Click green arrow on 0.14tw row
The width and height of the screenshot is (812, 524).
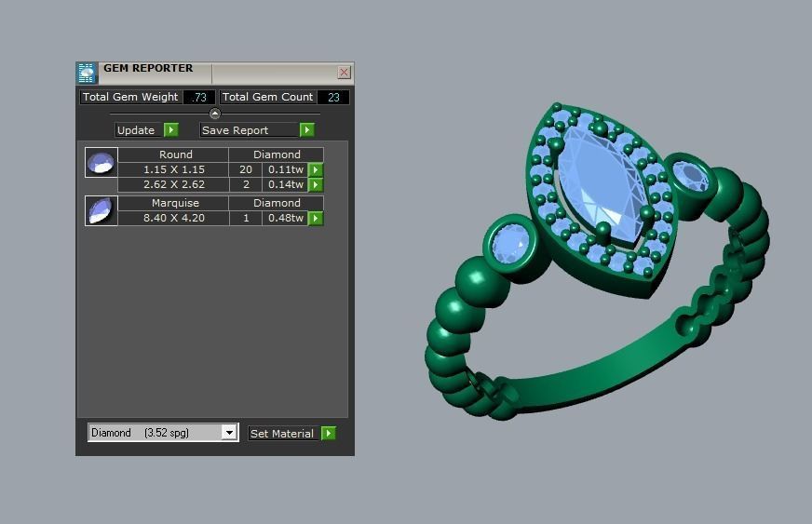click(316, 185)
